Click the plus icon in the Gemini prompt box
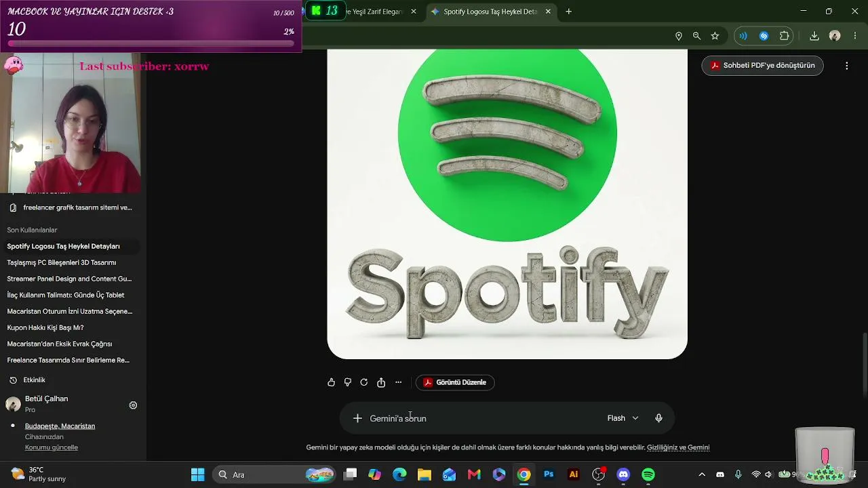This screenshot has height=488, width=868. (x=357, y=418)
